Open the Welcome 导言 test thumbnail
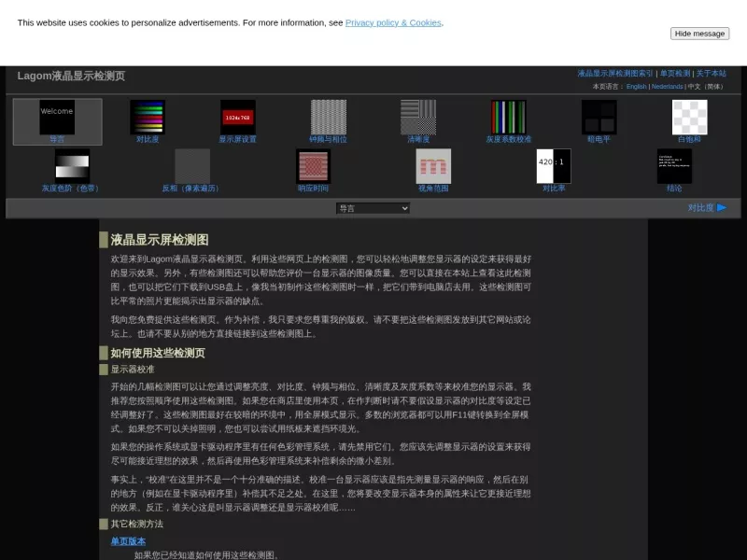This screenshot has width=747, height=560. tap(57, 118)
